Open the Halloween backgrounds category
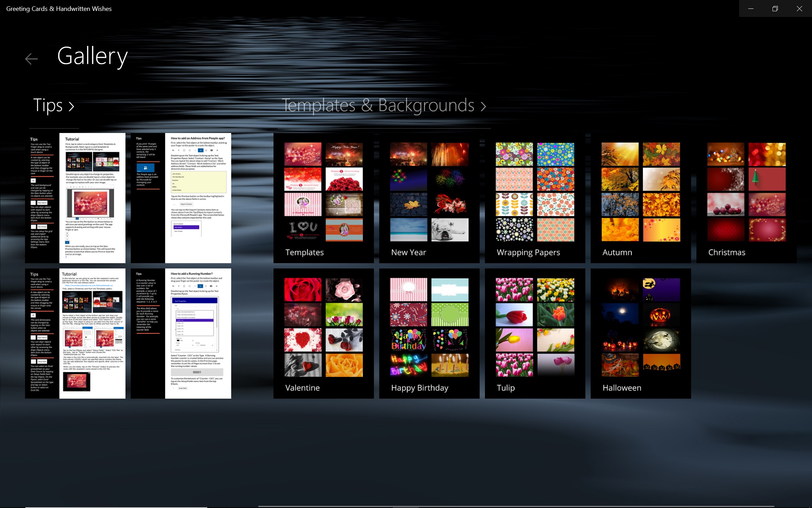This screenshot has height=508, width=812. (640, 333)
